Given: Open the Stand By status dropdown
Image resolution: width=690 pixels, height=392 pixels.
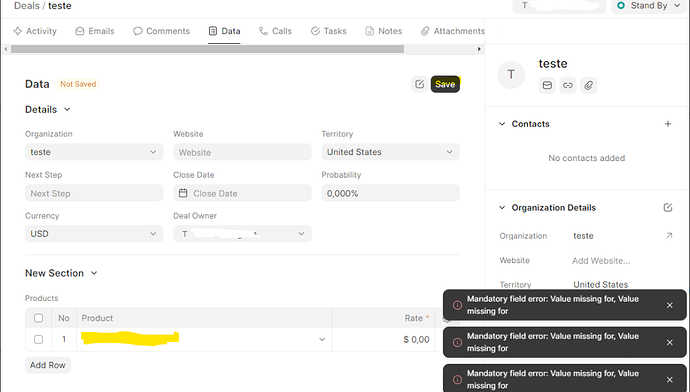Looking at the screenshot, I should pyautogui.click(x=649, y=6).
